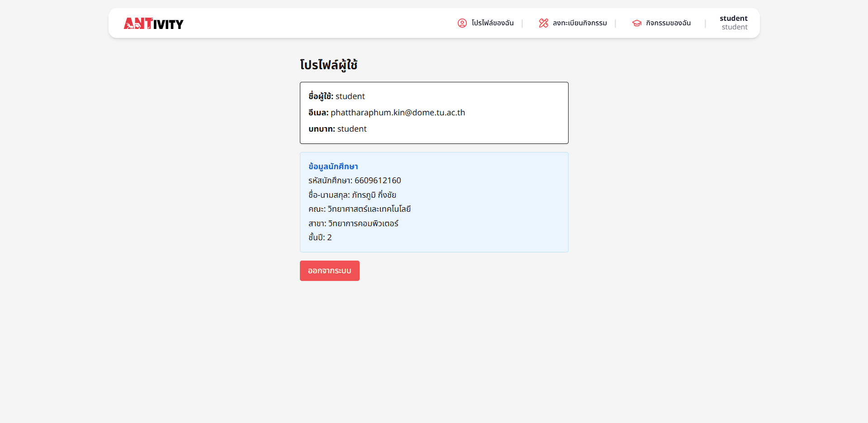
Task: Click the blue ข้อมูลนักศึกษา heading
Action: (x=333, y=166)
